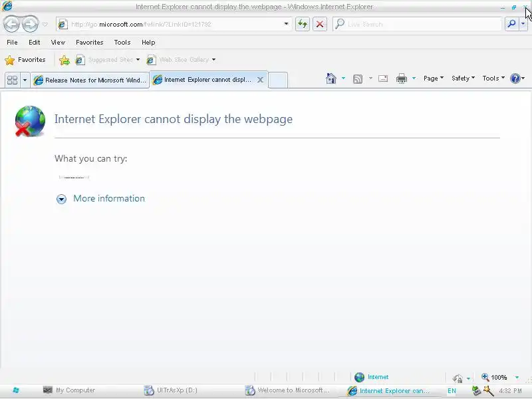Open the Tools command bar menu
The width and height of the screenshot is (532, 399).
point(493,78)
